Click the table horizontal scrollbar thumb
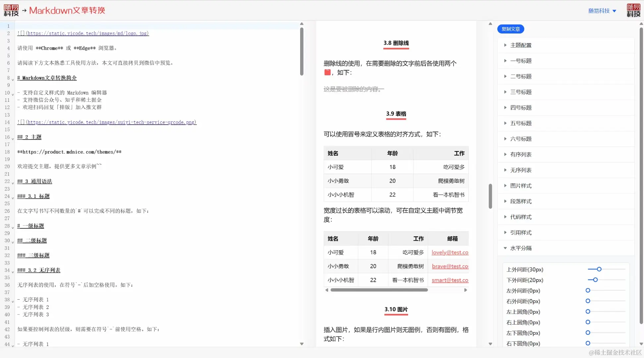 379,290
